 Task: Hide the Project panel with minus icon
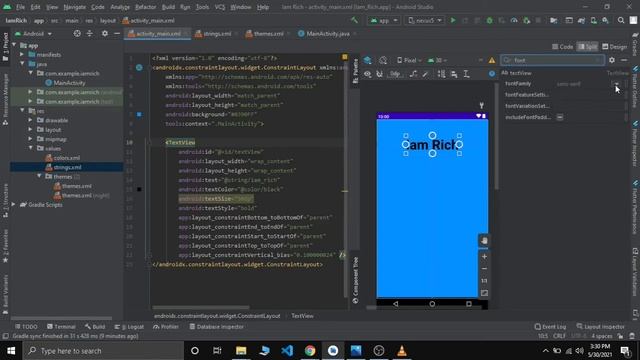(x=117, y=33)
